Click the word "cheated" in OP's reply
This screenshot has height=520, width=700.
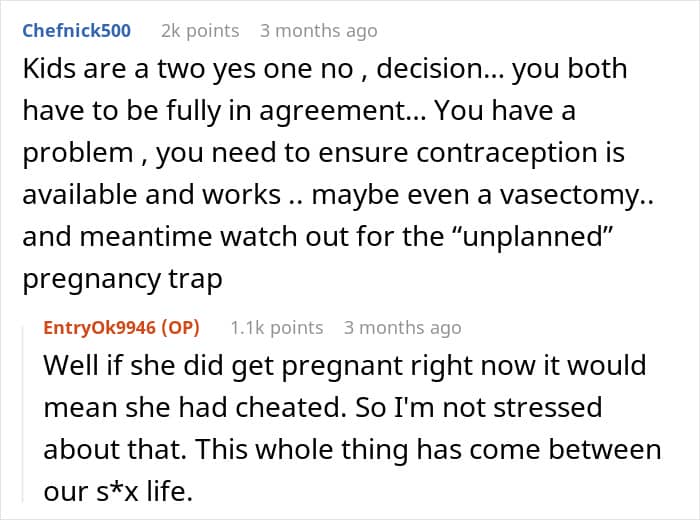(x=288, y=408)
